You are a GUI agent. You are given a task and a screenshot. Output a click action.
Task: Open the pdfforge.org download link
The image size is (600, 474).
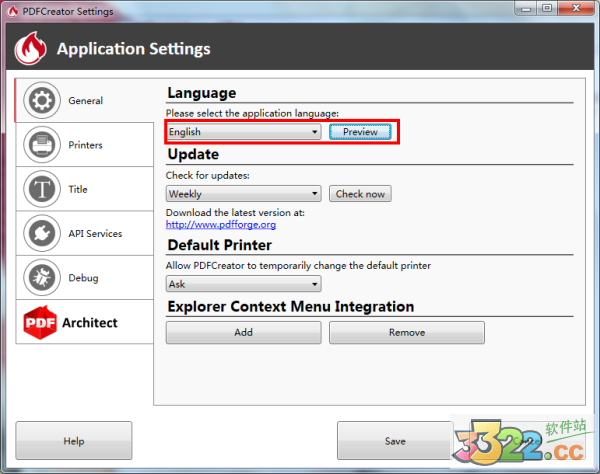coord(221,225)
